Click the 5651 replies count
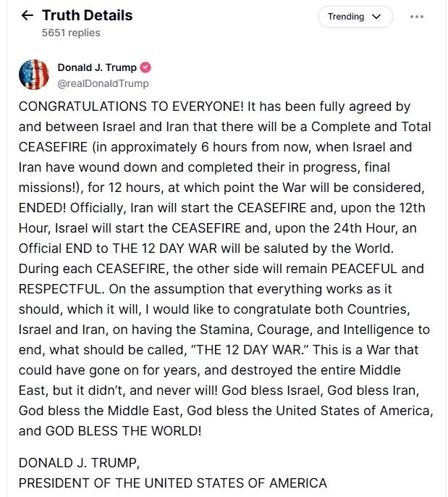This screenshot has width=448, height=497. coord(71,33)
